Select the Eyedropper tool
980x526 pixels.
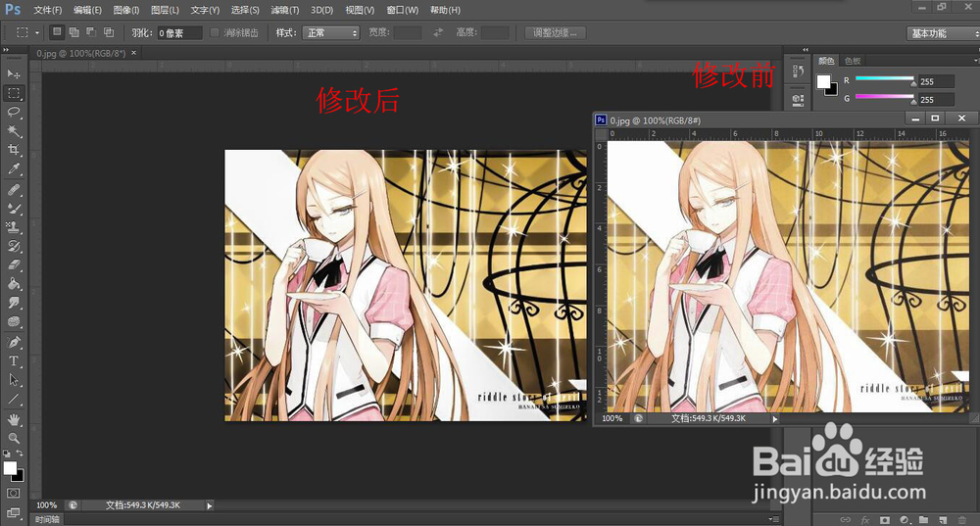point(14,168)
